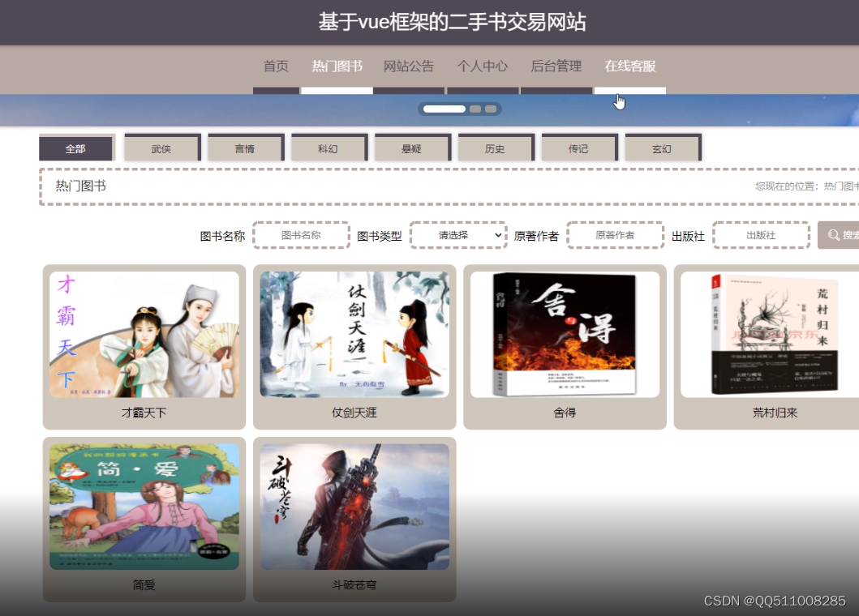Image resolution: width=859 pixels, height=616 pixels.
Task: Open the 舍得 book detail page
Action: pyautogui.click(x=564, y=332)
